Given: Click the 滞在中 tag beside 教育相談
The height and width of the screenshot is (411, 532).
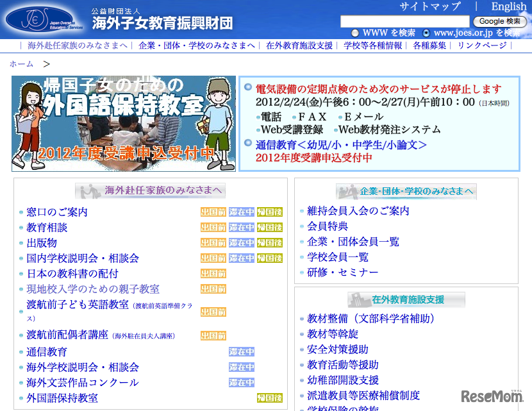Looking at the screenshot, I should (x=240, y=227).
